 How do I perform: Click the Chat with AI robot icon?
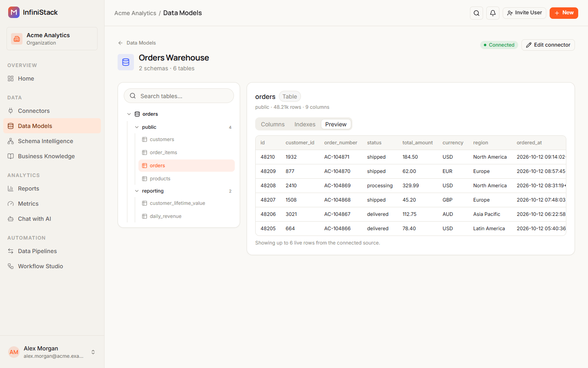point(11,219)
